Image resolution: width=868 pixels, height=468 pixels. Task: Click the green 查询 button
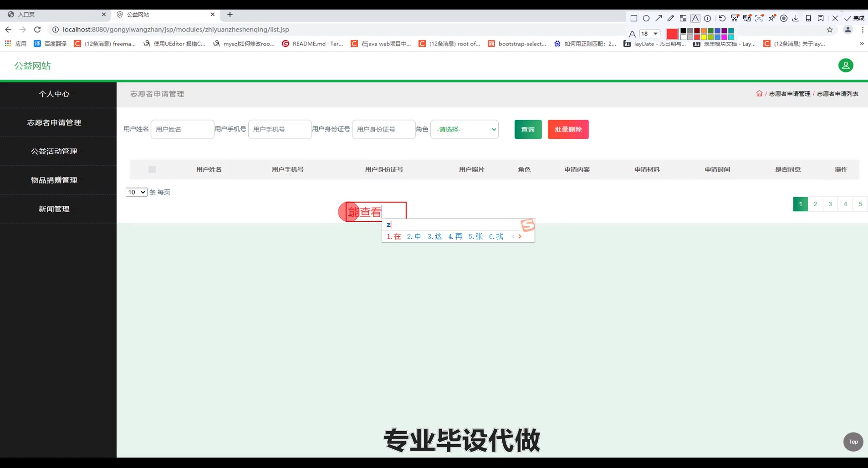528,129
